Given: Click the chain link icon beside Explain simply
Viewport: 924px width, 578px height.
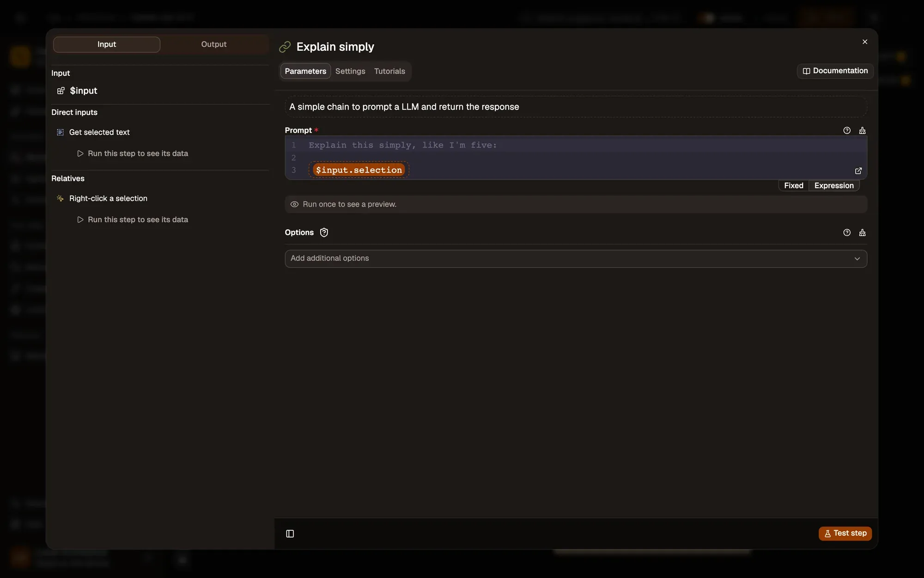Looking at the screenshot, I should click(285, 47).
